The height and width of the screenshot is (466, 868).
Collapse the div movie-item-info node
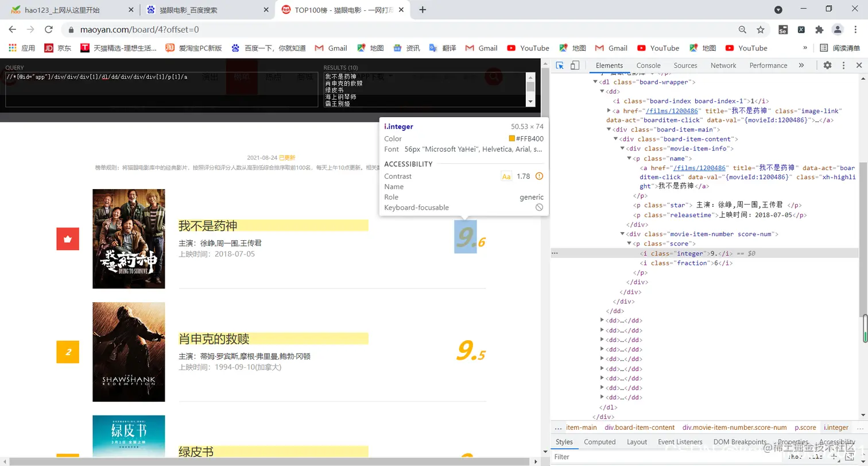pyautogui.click(x=623, y=149)
